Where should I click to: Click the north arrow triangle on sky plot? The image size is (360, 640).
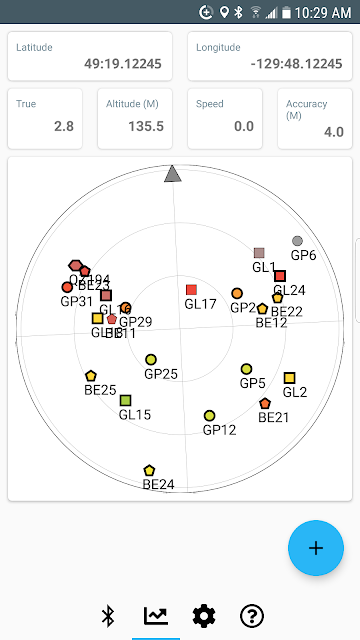[173, 173]
